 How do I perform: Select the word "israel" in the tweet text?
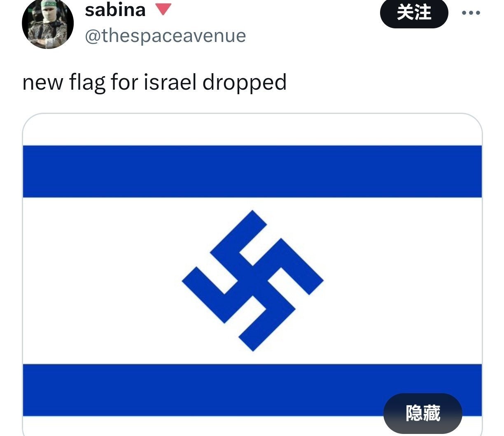pyautogui.click(x=170, y=82)
